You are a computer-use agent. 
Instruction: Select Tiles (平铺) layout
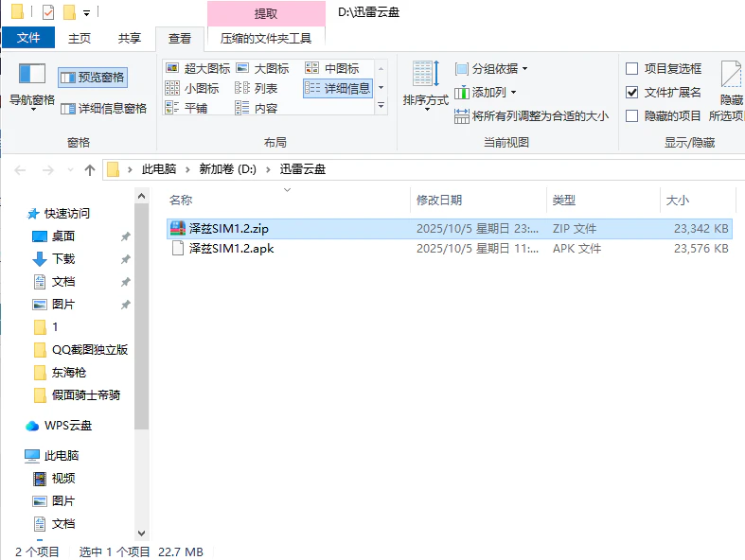coord(186,108)
